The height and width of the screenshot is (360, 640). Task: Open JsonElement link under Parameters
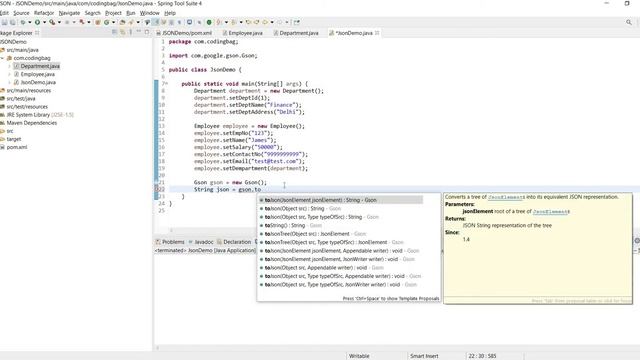[x=551, y=211]
